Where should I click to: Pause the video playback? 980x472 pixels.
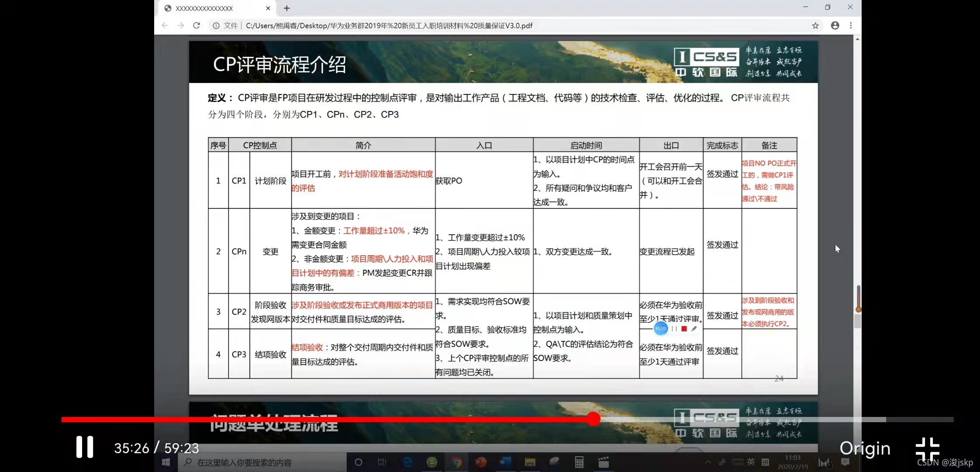pyautogui.click(x=85, y=447)
